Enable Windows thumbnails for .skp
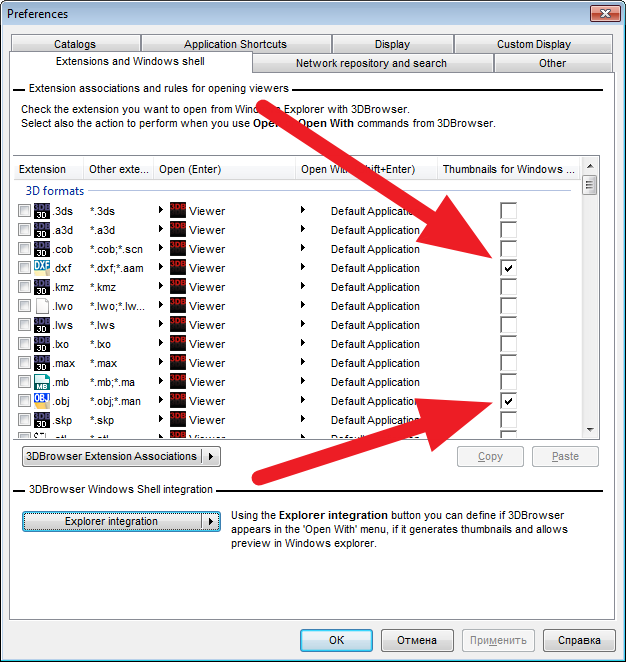The width and height of the screenshot is (626, 662). tap(508, 420)
